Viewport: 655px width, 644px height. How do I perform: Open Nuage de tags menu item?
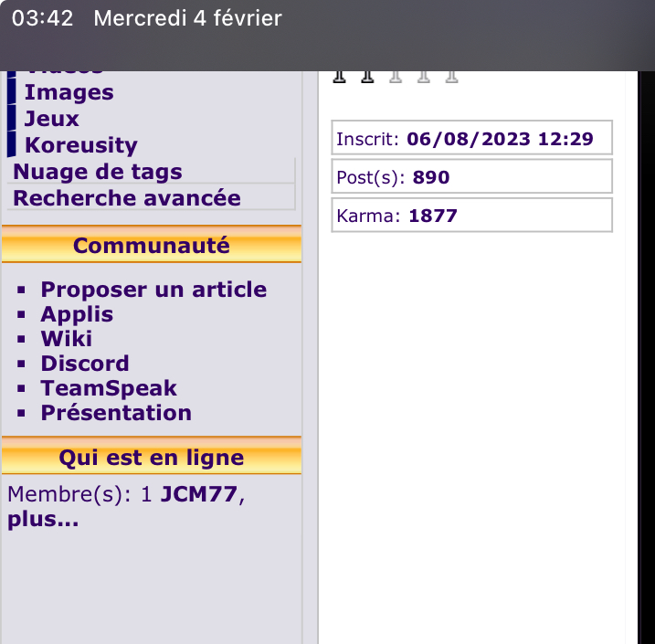point(98,172)
